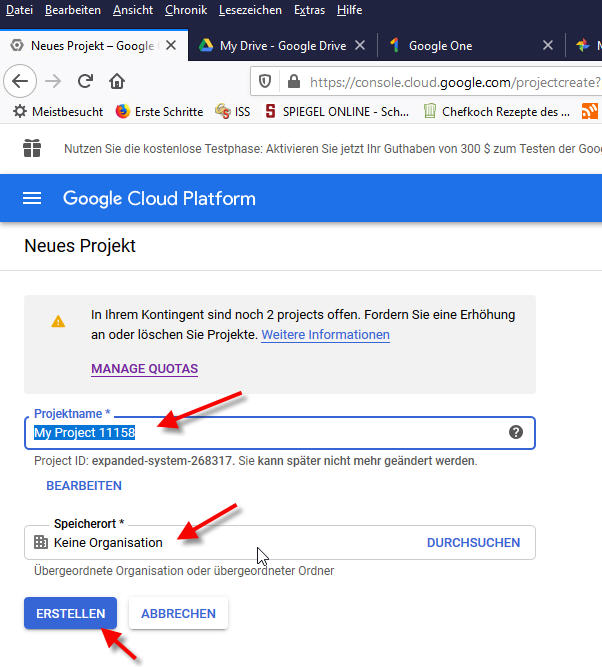Click the browser forward arrow button
This screenshot has width=602, height=667.
pyautogui.click(x=53, y=81)
